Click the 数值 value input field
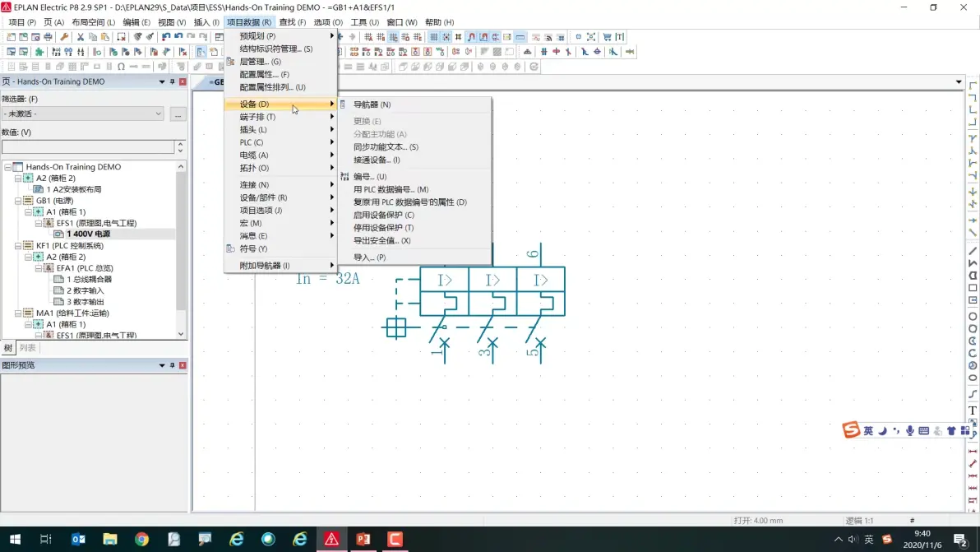 (x=88, y=147)
